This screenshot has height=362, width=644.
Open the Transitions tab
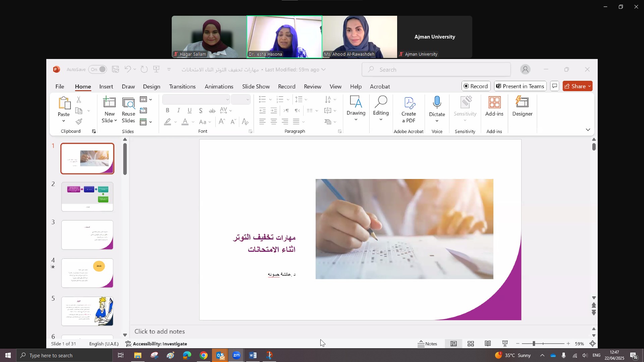pyautogui.click(x=182, y=86)
